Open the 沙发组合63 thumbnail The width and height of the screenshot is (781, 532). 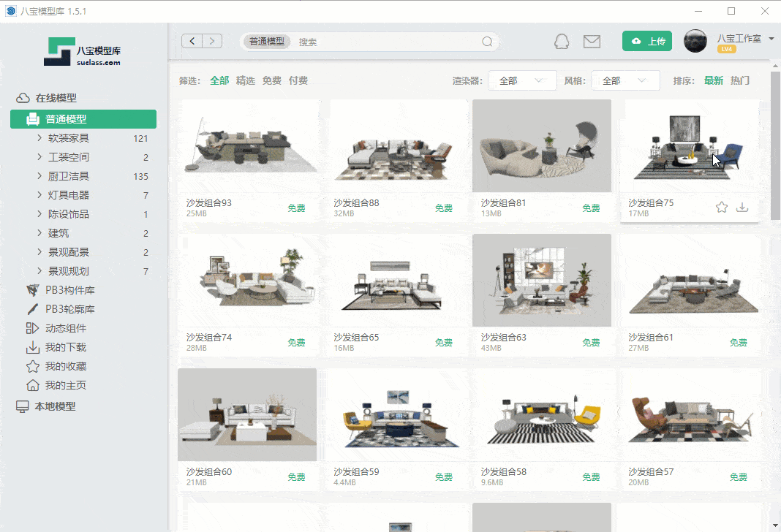tap(541, 280)
